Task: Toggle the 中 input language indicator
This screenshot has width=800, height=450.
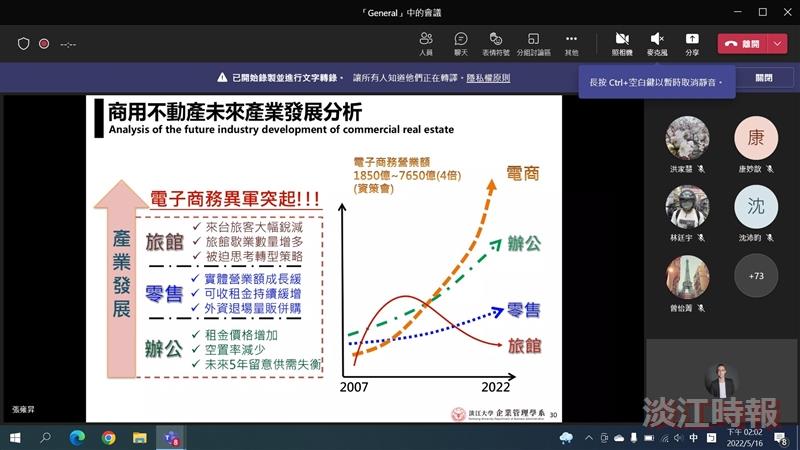Action: 693,438
